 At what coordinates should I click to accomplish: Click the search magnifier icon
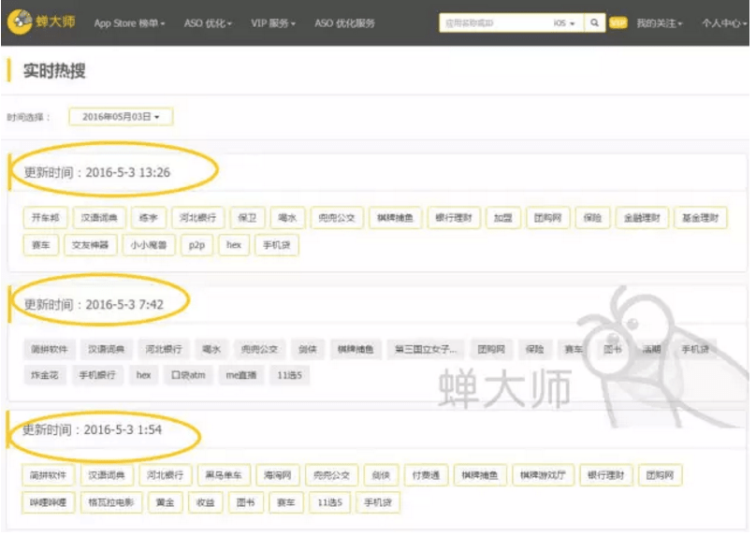595,23
